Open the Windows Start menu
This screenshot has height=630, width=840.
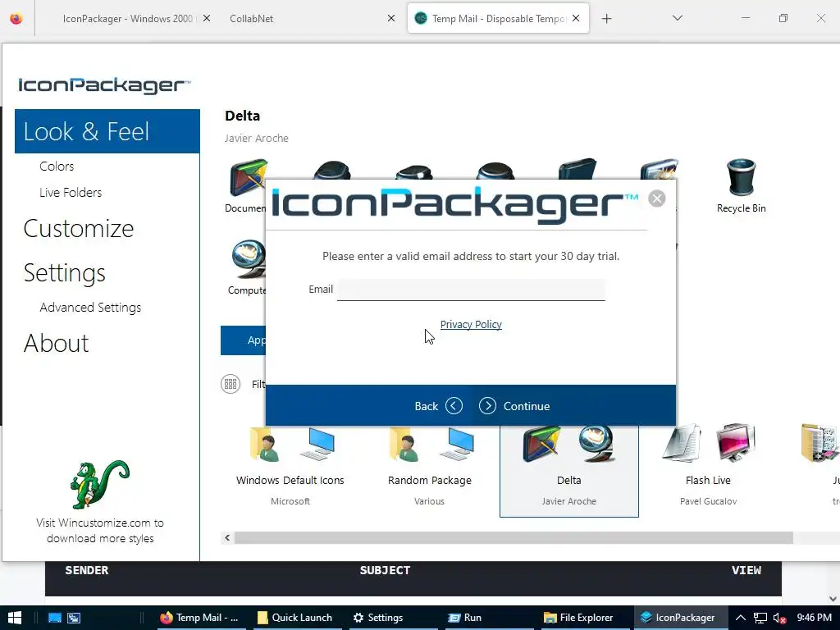pos(15,618)
